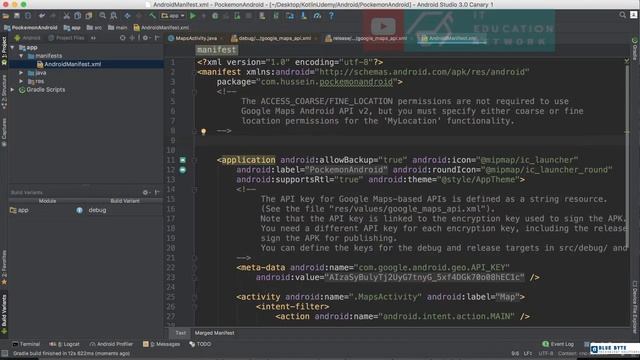Hide the Project panel
Screen dimensions: 640x360
[x=157, y=38]
